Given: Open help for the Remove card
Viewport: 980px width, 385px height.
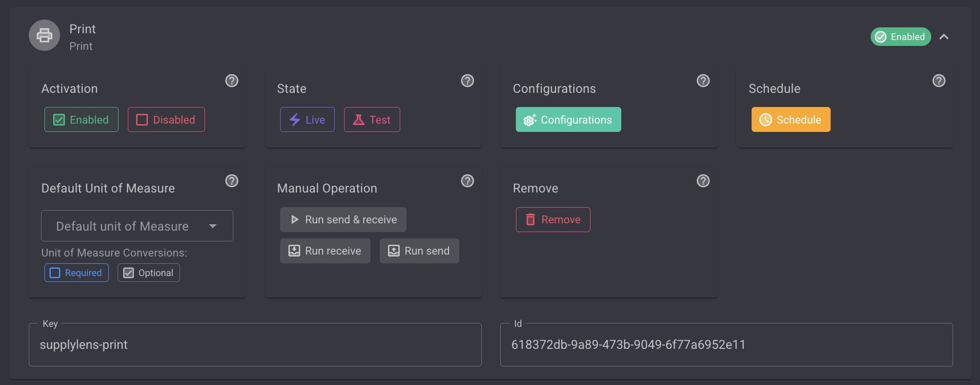Looking at the screenshot, I should 703,181.
